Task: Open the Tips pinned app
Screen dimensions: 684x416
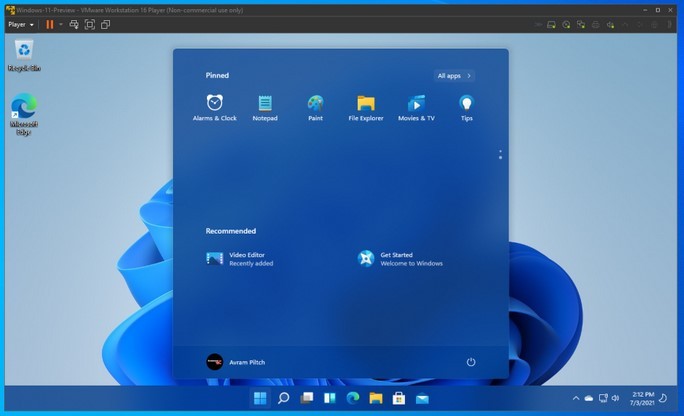Action: 466,108
